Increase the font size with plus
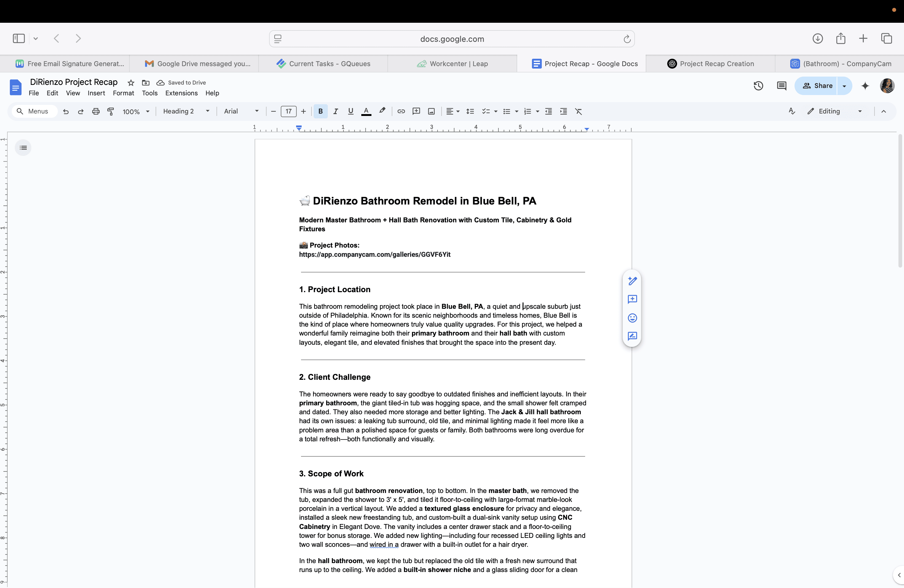Viewport: 904px width, 588px height. tap(303, 111)
